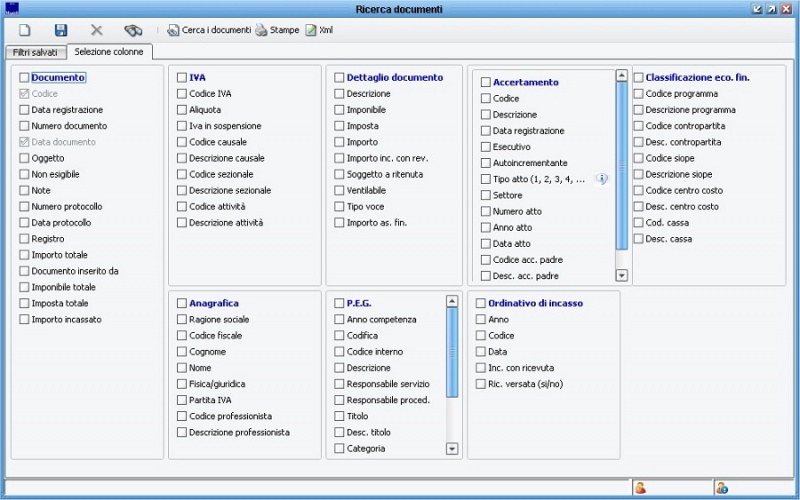Click the application icon in title bar

[11, 9]
